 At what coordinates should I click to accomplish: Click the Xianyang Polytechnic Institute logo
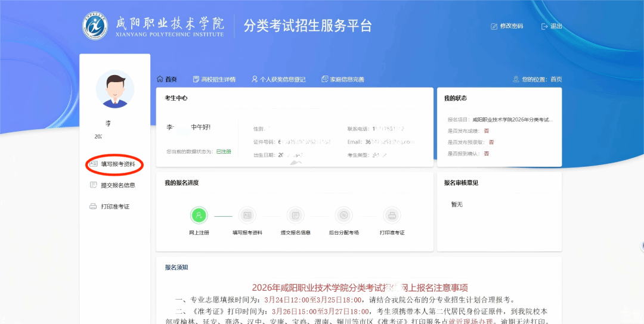95,26
